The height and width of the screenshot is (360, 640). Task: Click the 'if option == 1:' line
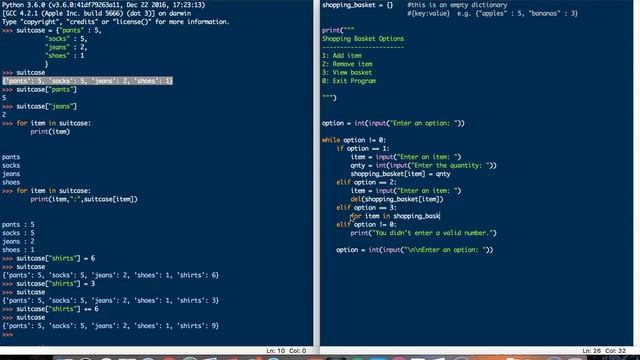pyautogui.click(x=363, y=149)
